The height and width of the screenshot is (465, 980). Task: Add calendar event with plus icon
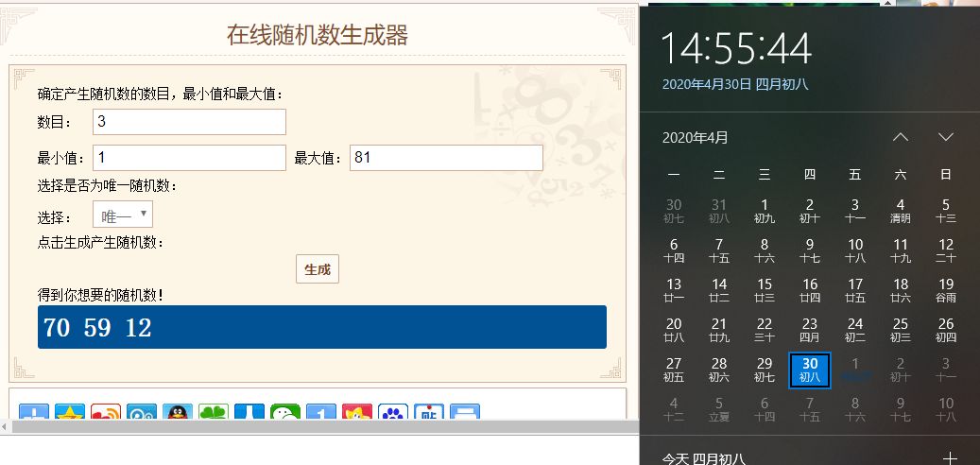(950, 458)
